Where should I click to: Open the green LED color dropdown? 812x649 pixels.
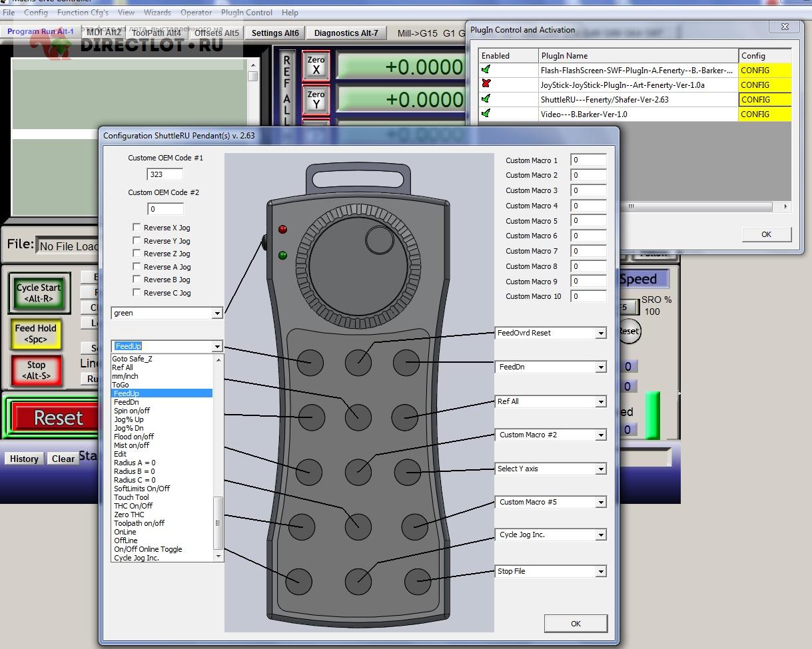point(216,313)
